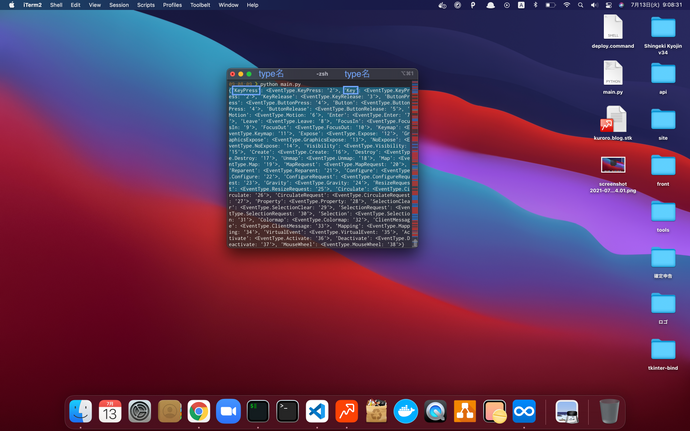Open the Edit menu

pos(75,5)
